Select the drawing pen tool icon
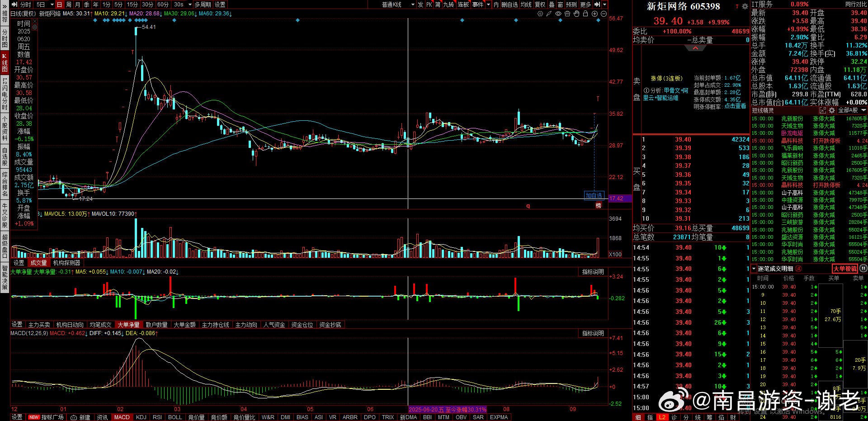The width and height of the screenshot is (868, 421). click(x=549, y=14)
